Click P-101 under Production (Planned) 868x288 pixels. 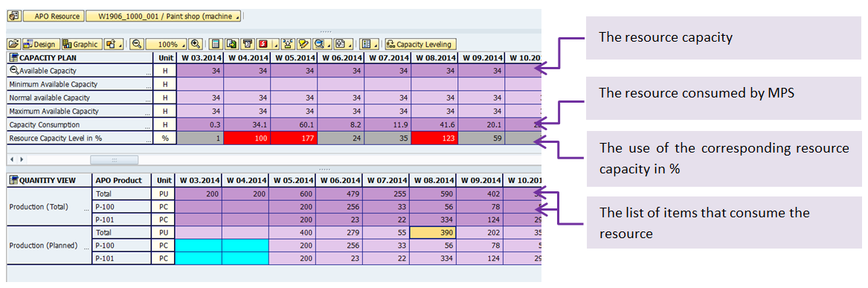[x=122, y=259]
